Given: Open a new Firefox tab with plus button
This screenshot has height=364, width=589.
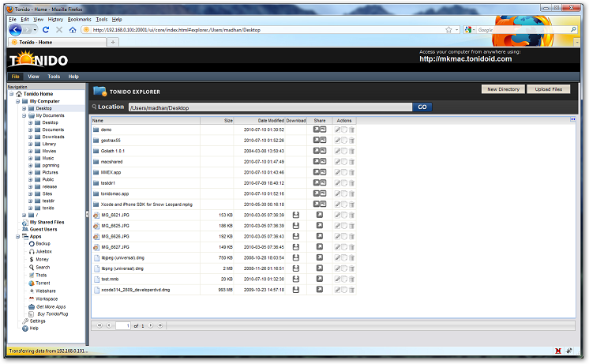Looking at the screenshot, I should pos(113,42).
